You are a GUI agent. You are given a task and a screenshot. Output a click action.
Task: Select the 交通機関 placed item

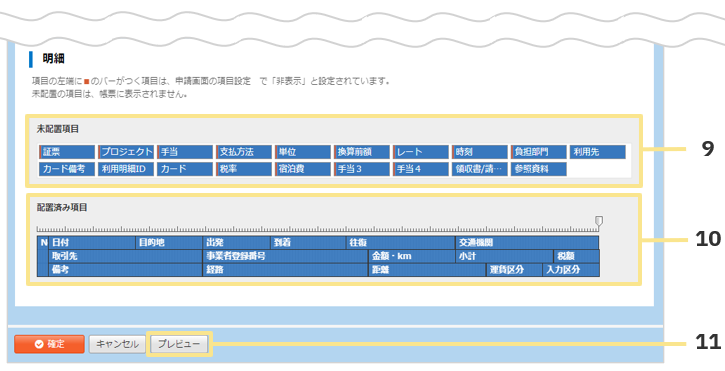(527, 243)
